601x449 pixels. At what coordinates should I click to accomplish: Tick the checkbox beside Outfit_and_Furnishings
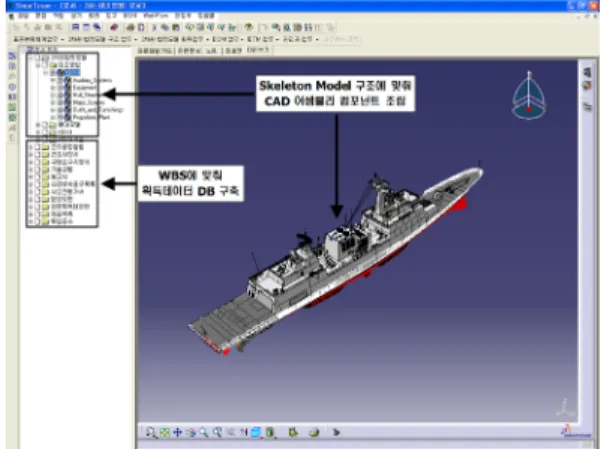point(60,110)
